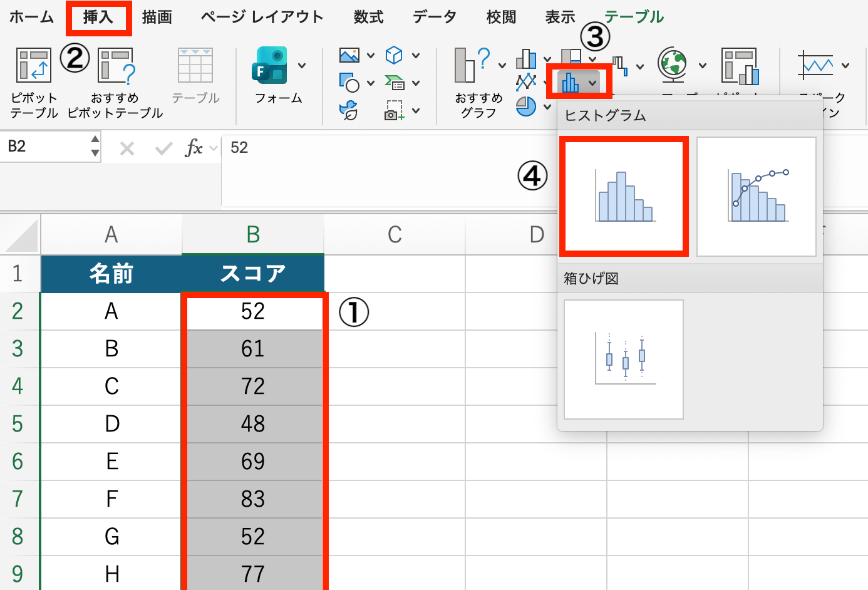Select the Histogram chart thumbnail
Screen dimensions: 868x590
(624, 197)
